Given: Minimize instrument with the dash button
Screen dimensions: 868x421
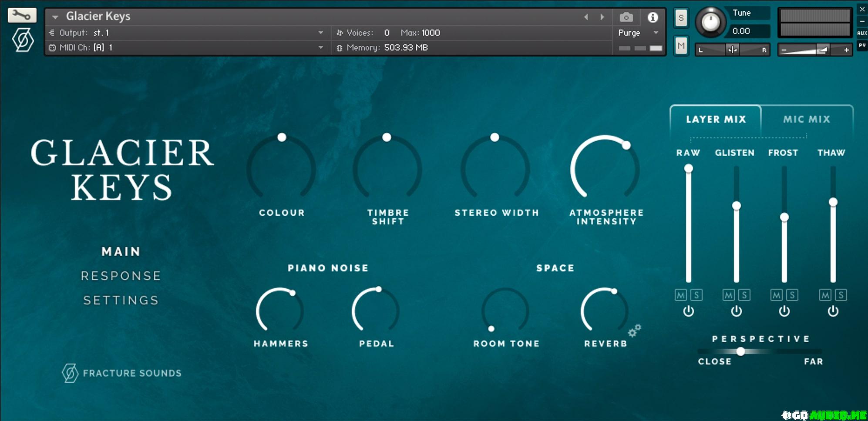Looking at the screenshot, I should click(x=862, y=21).
